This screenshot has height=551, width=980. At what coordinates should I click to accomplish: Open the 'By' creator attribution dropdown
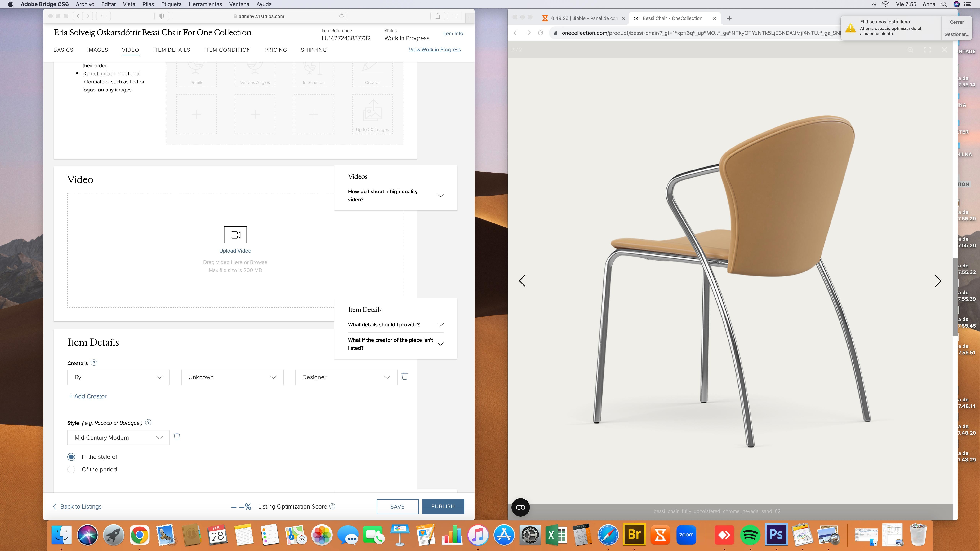118,377
